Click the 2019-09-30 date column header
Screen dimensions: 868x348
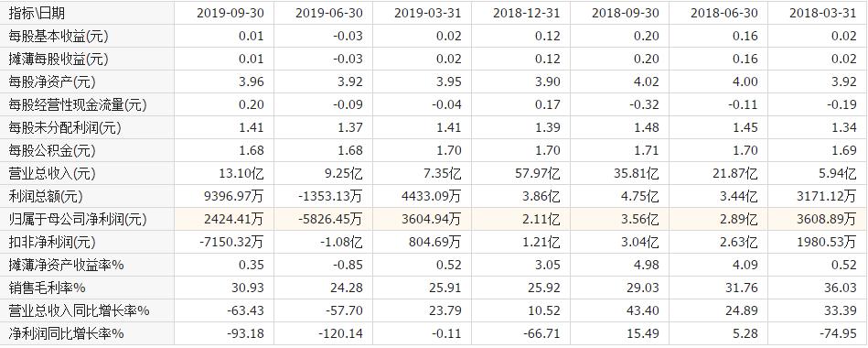[230, 13]
